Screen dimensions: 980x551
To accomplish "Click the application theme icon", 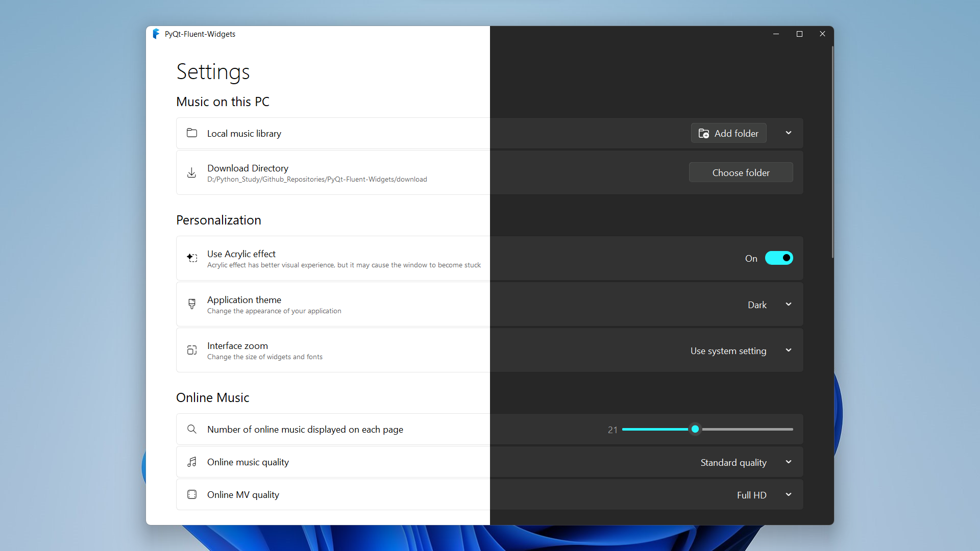I will (191, 304).
